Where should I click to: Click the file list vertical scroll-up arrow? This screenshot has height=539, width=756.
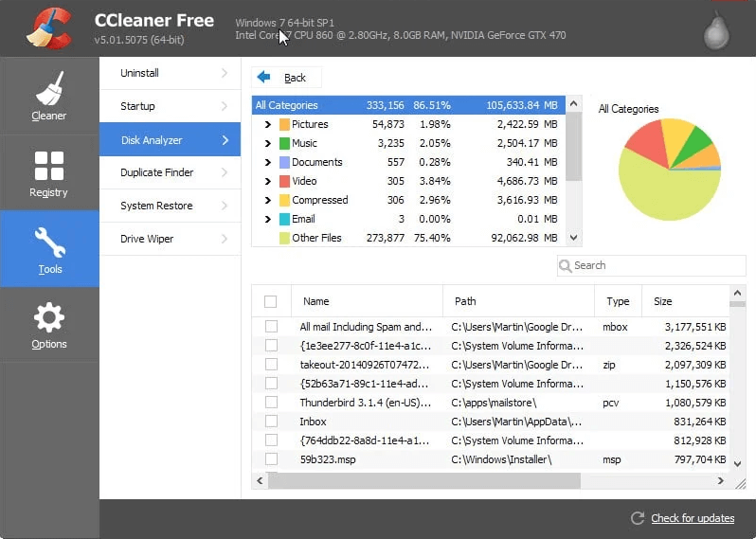point(737,293)
